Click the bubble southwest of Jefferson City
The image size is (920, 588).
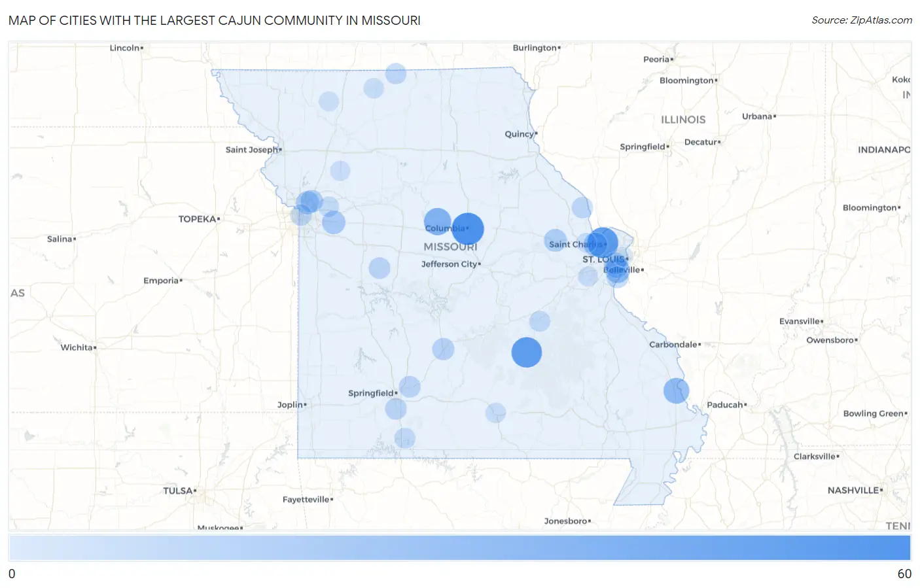(x=379, y=268)
